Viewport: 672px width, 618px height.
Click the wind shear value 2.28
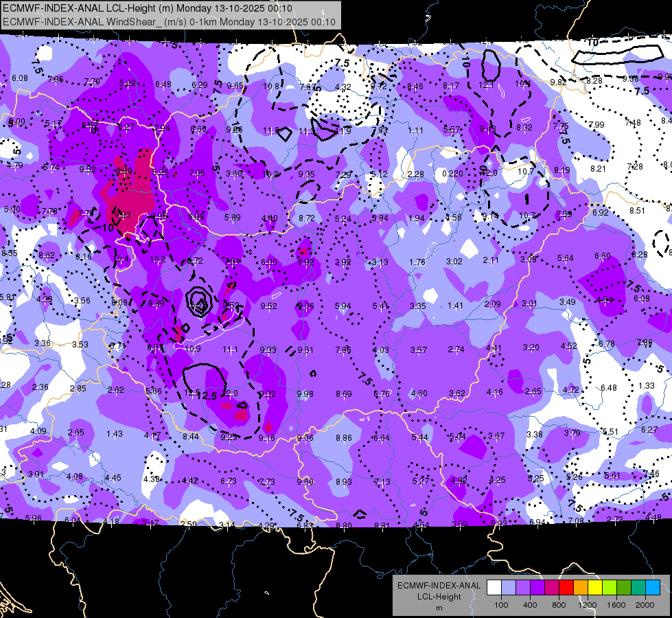(x=416, y=174)
